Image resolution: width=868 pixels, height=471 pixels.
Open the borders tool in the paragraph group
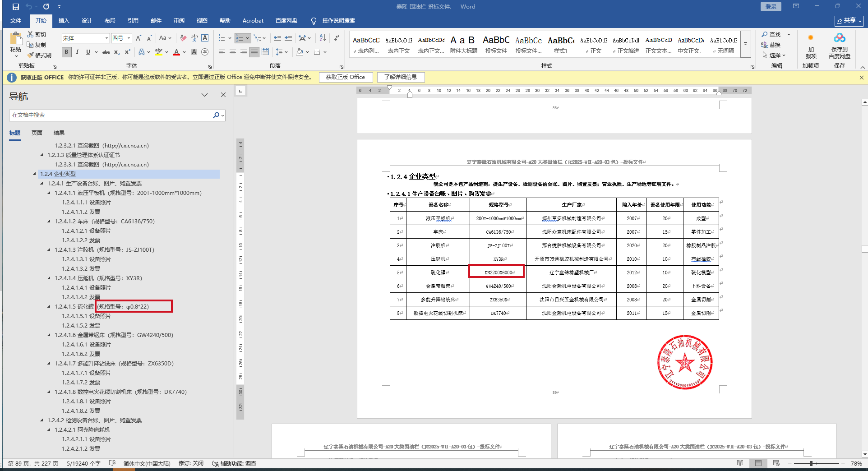[x=317, y=52]
